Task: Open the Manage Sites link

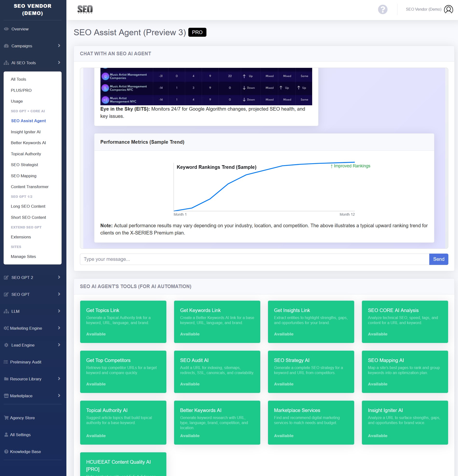Action: coord(23,256)
